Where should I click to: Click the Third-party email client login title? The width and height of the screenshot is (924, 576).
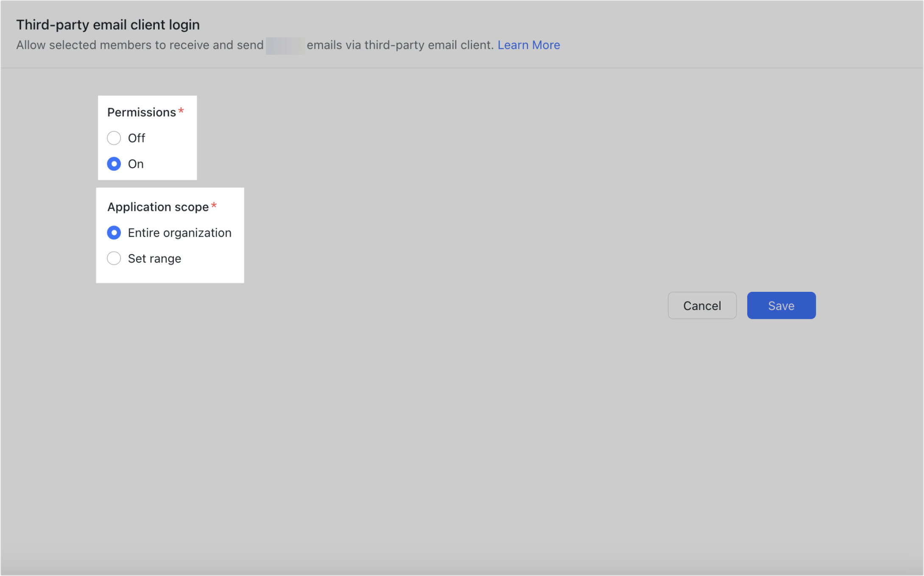108,25
